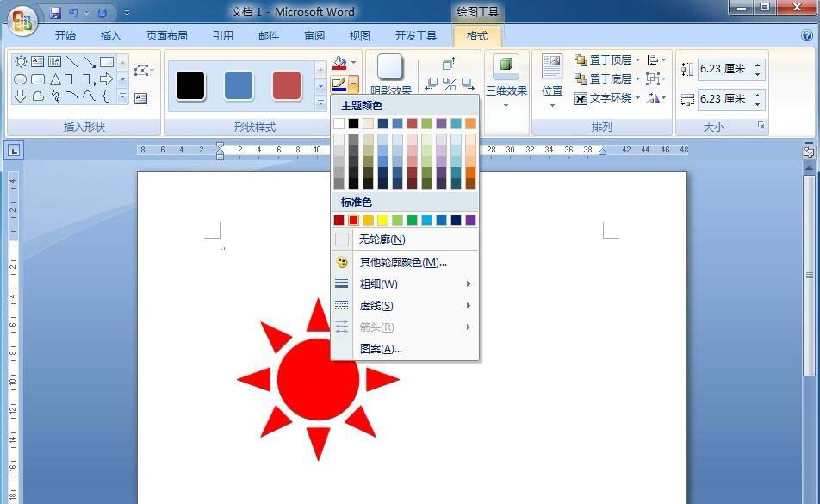The image size is (820, 504).
Task: Pick the yellow standard color swatch
Action: point(382,220)
